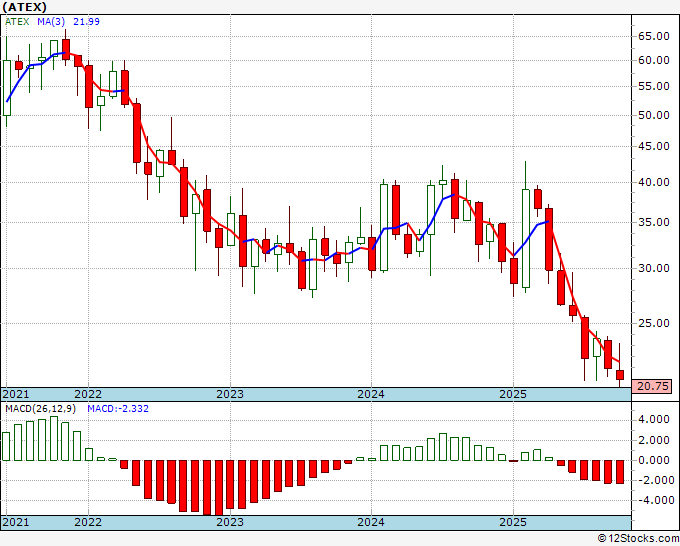This screenshot has height=546, width=680.
Task: Click the highlighted 20.75 current price tag
Action: tap(652, 386)
